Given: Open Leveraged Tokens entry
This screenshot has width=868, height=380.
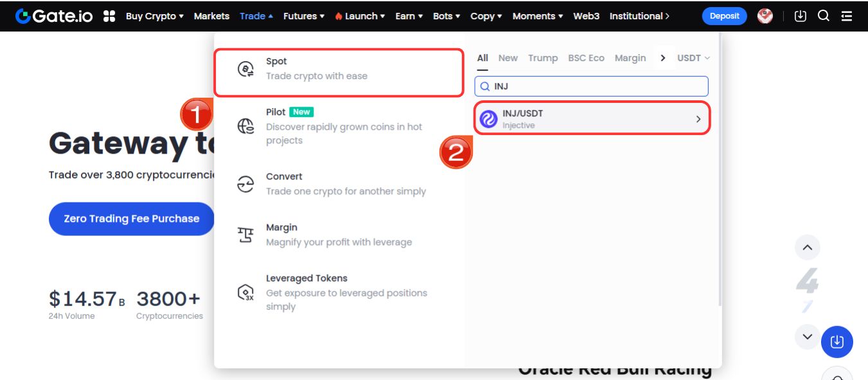Looking at the screenshot, I should (339, 293).
